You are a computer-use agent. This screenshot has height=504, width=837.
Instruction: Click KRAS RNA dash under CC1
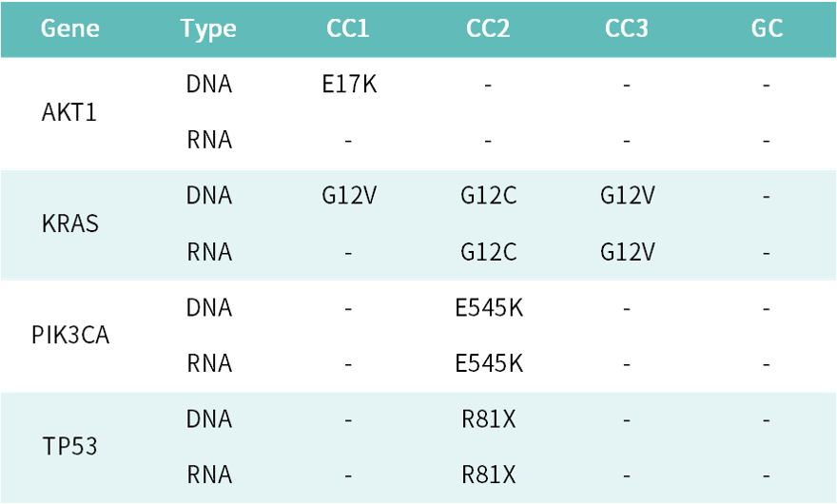pos(348,254)
